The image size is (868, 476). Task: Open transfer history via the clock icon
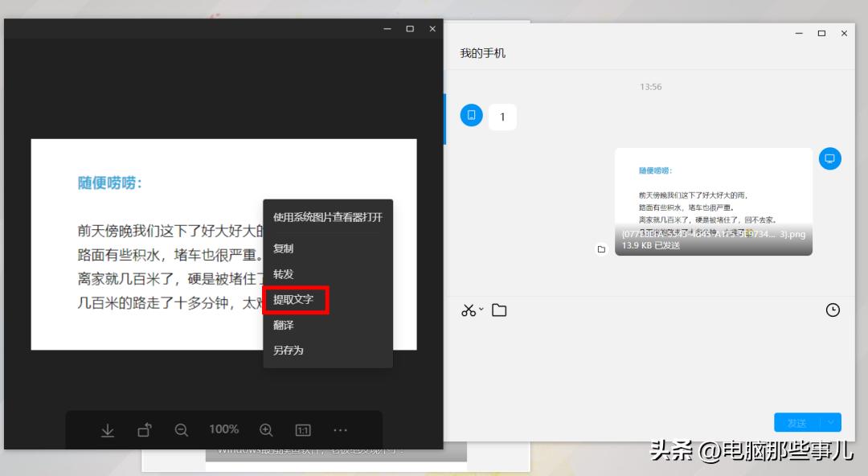coord(833,310)
